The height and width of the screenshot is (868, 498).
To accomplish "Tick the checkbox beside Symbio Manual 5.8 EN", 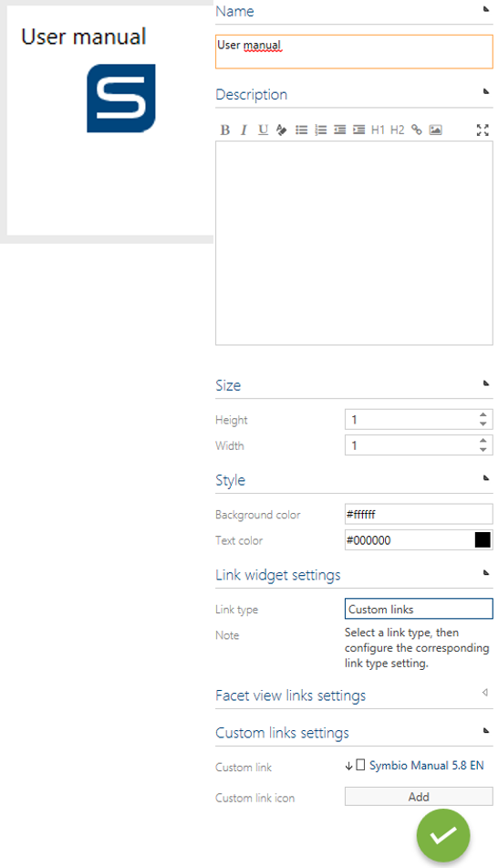I will pyautogui.click(x=360, y=765).
